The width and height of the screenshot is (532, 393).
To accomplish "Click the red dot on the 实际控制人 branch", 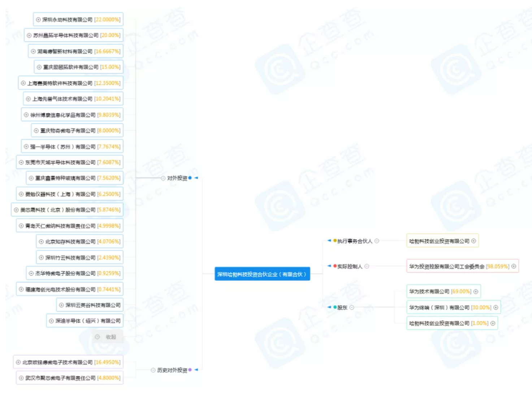I will [x=334, y=267].
